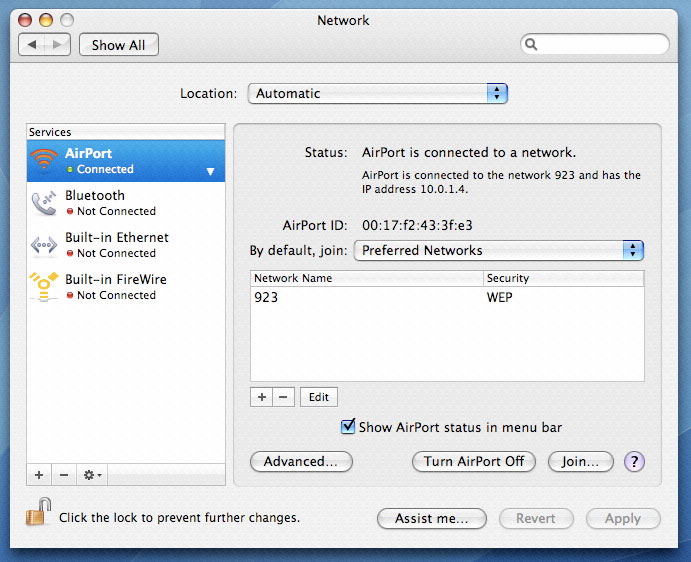Expand AirPort service disclosure triangle
This screenshot has height=562, width=691.
[211, 171]
